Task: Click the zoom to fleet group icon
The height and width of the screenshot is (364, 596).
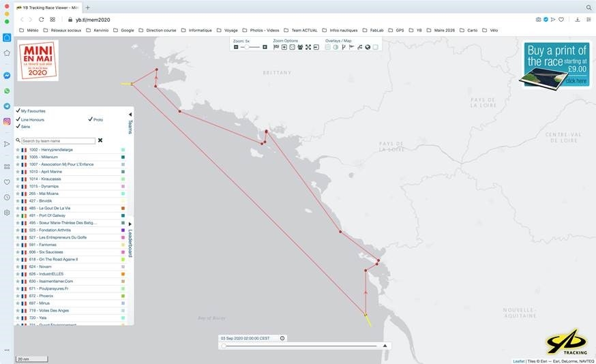Action: click(300, 47)
